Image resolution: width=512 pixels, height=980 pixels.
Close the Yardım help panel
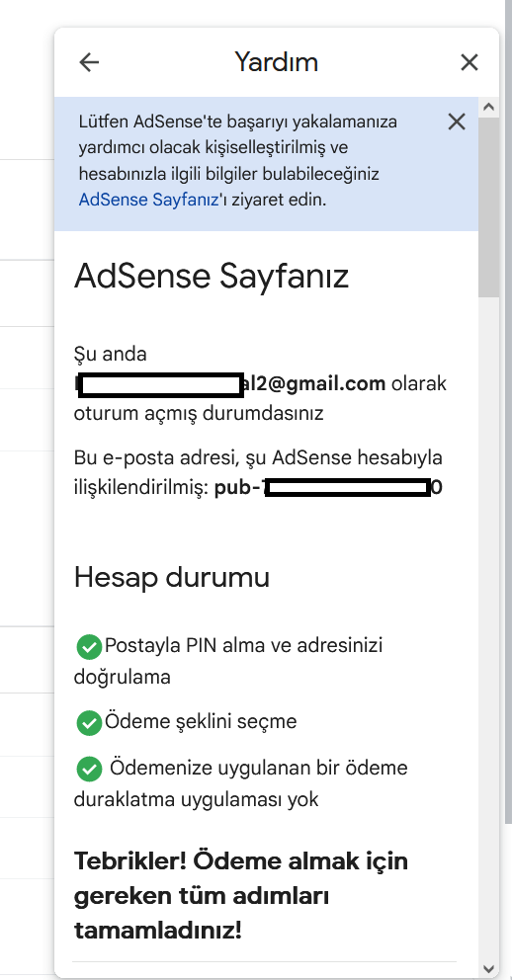point(469,62)
